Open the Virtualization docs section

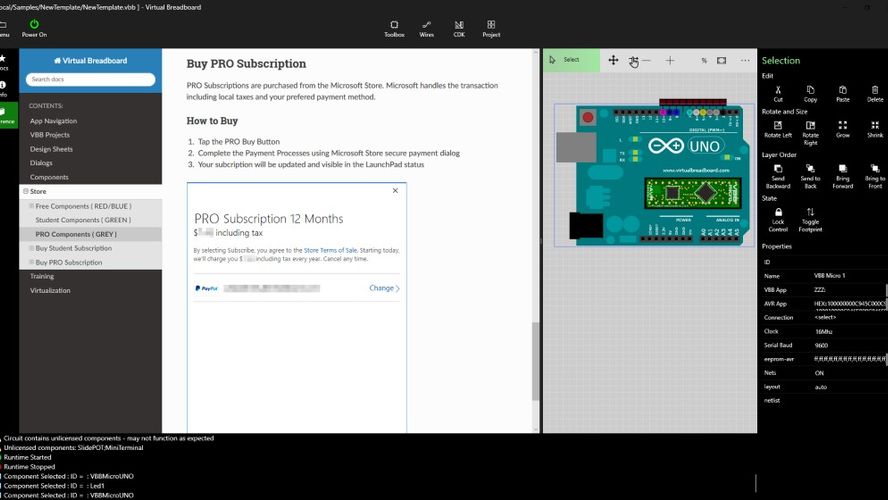pyautogui.click(x=50, y=290)
